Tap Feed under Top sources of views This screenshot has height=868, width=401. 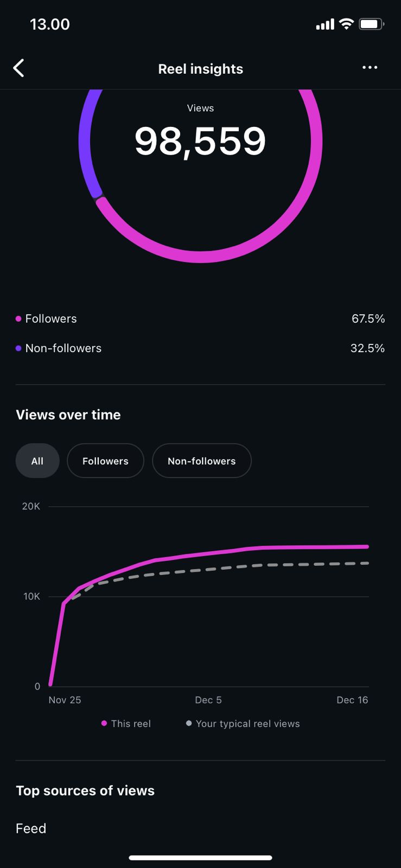click(x=31, y=828)
